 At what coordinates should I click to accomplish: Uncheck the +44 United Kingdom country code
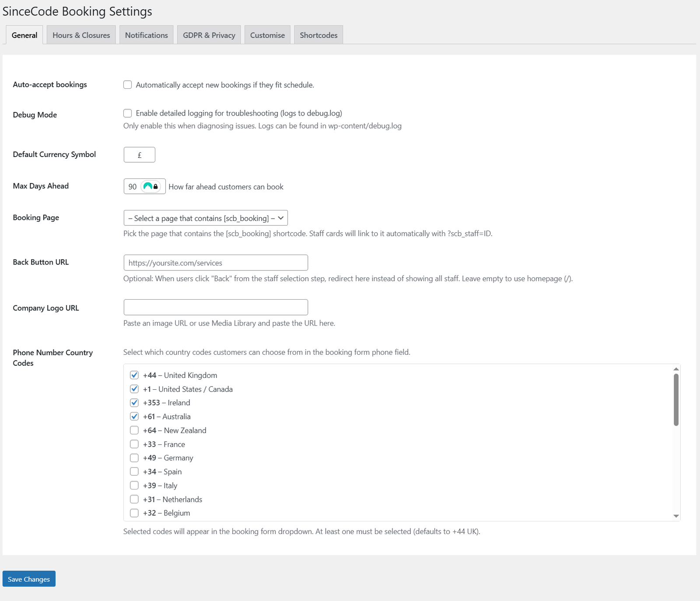[x=134, y=375]
